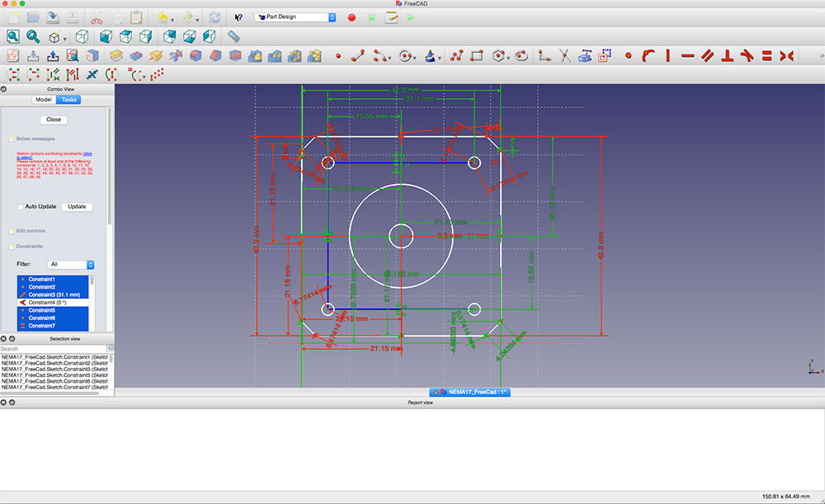825x504 pixels.
Task: Expand the Undo history arrow
Action: click(172, 20)
